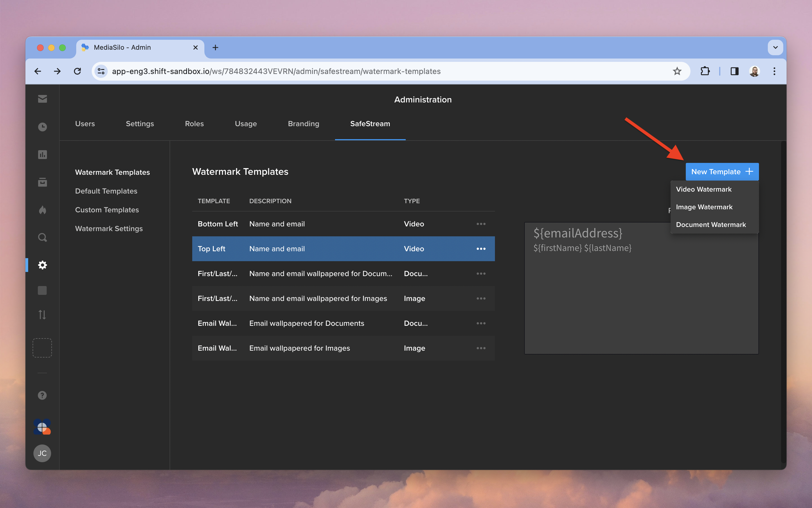812x508 pixels.
Task: Bookmark this page with the star icon
Action: click(x=677, y=71)
